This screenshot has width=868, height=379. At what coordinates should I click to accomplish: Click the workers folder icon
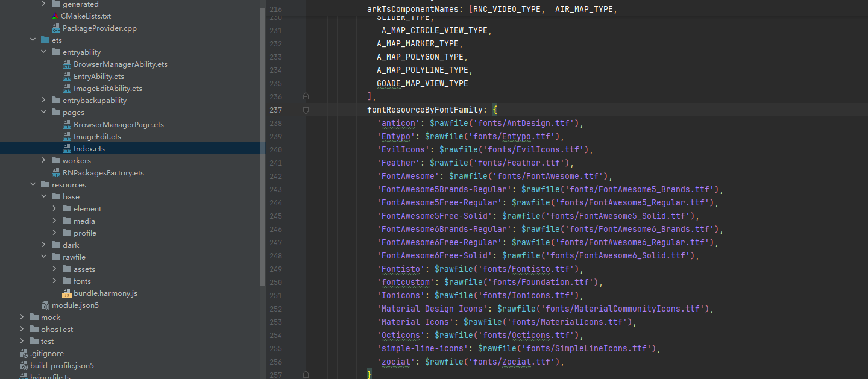pyautogui.click(x=56, y=161)
